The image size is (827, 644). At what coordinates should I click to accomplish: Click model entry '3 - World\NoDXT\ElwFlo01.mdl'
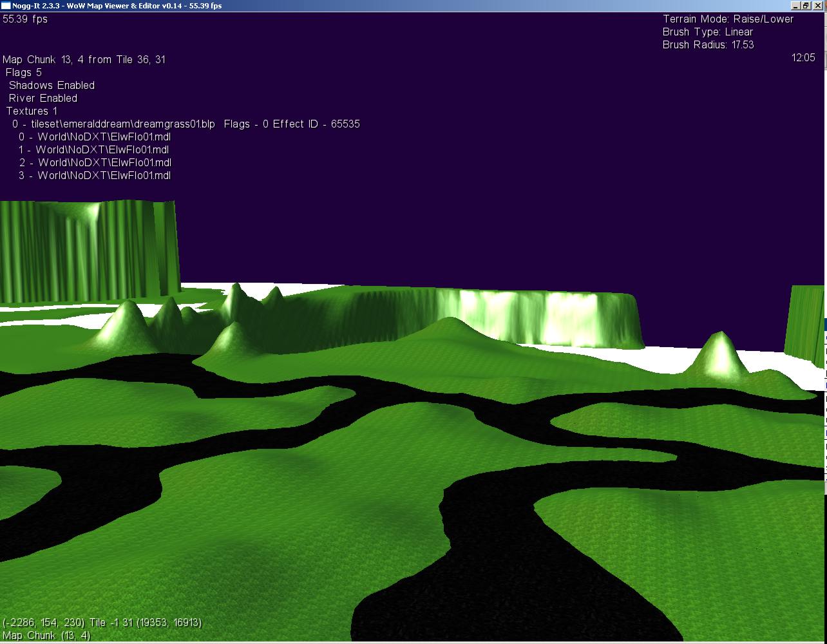(x=95, y=175)
